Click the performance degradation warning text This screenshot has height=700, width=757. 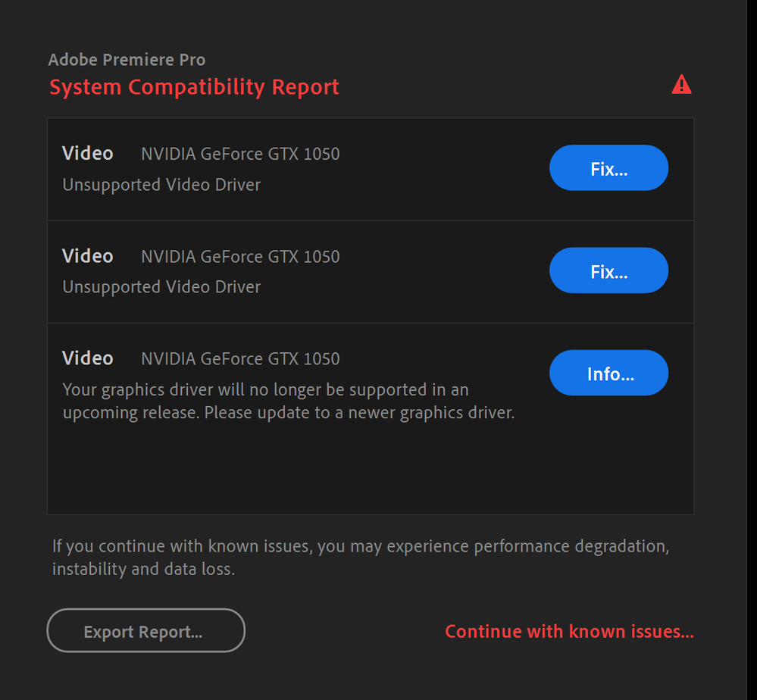coord(360,546)
